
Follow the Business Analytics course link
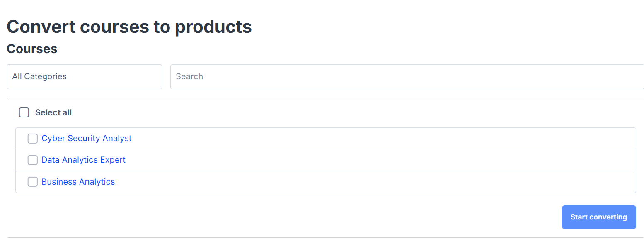coord(78,182)
